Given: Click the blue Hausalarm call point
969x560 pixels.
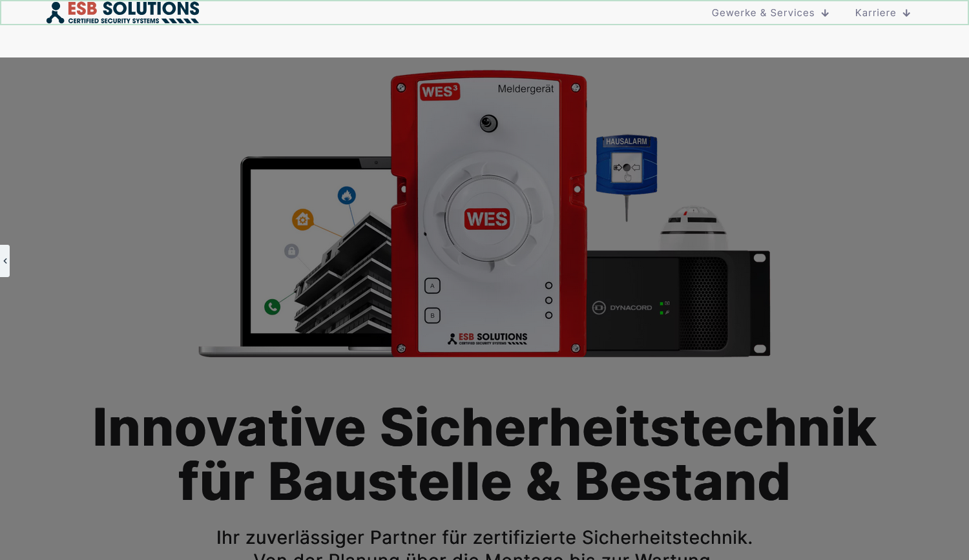Looking at the screenshot, I should click(x=626, y=165).
